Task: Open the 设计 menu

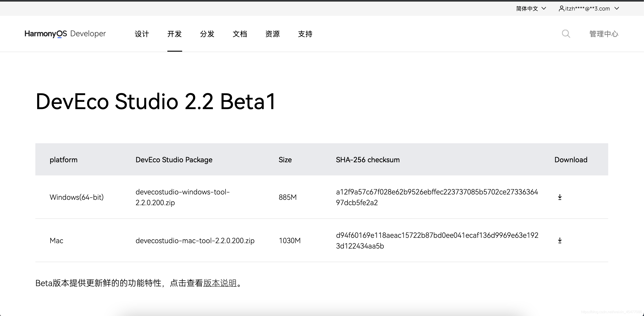Action: point(142,34)
